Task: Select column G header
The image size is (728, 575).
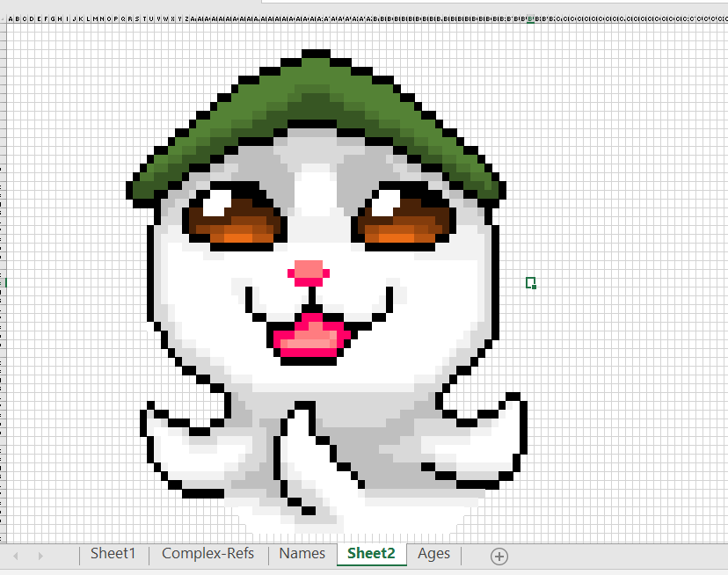Action: pyautogui.click(x=53, y=19)
